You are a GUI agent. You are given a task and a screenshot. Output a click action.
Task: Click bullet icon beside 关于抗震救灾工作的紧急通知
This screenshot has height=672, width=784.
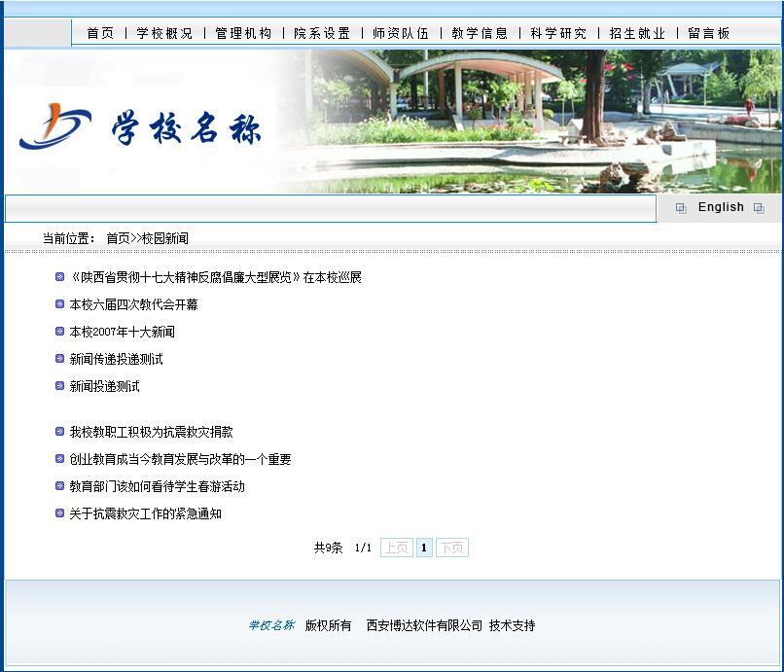click(x=59, y=513)
